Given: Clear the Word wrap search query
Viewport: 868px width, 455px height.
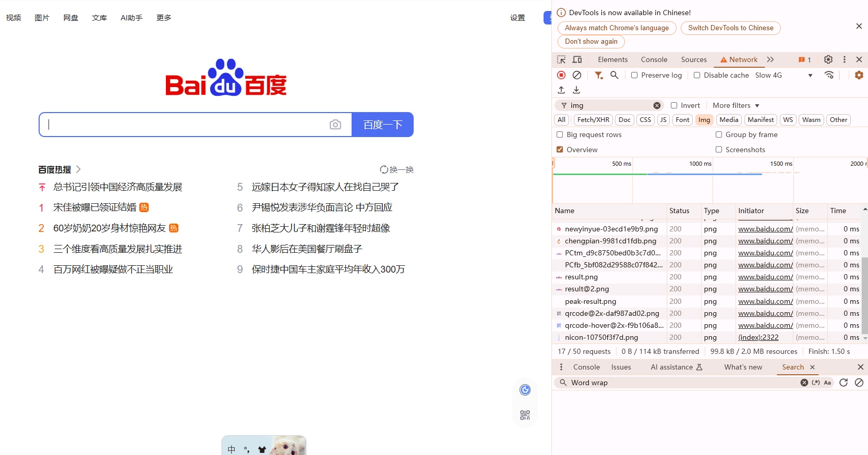Looking at the screenshot, I should click(804, 383).
